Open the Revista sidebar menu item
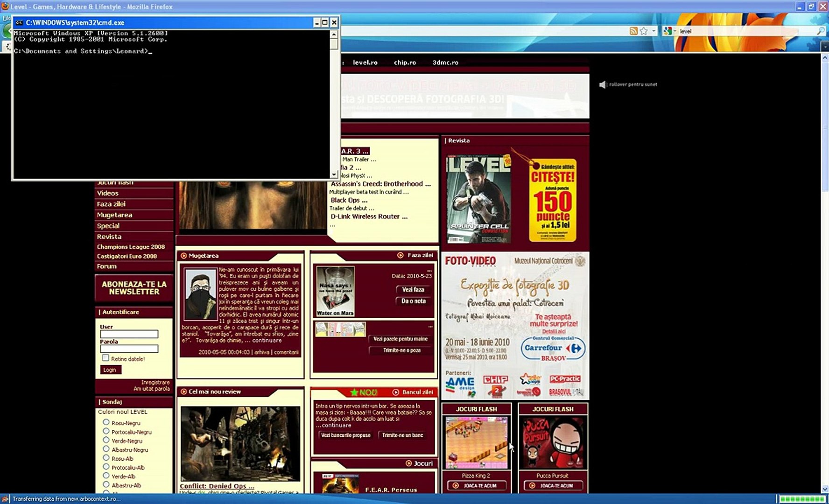The width and height of the screenshot is (829, 504). click(109, 237)
